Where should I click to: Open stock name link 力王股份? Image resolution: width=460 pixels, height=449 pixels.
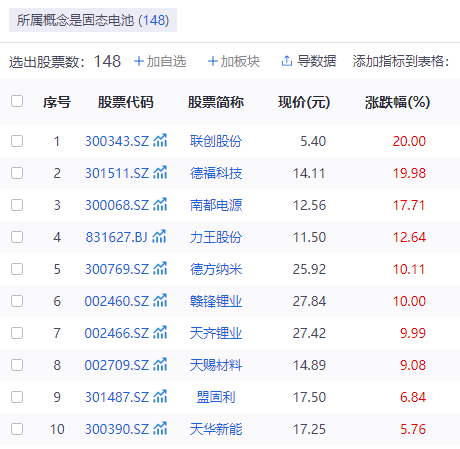[x=216, y=237]
